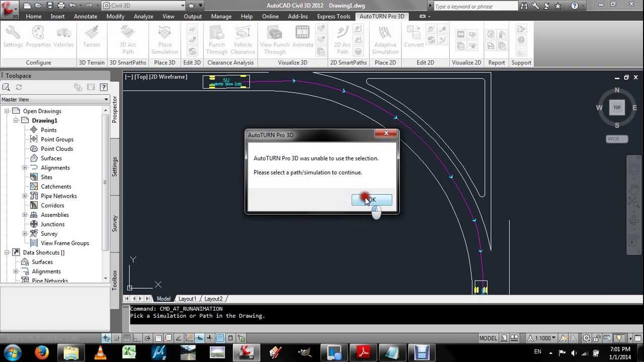Click the 2D Arc Path tool

pyautogui.click(x=343, y=40)
